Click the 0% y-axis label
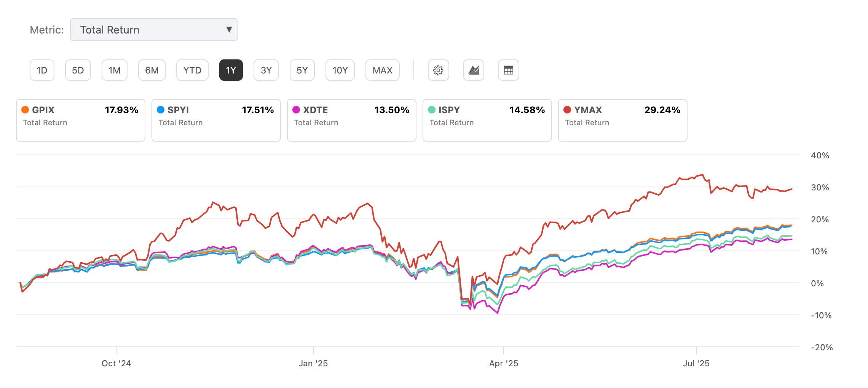 pos(817,283)
